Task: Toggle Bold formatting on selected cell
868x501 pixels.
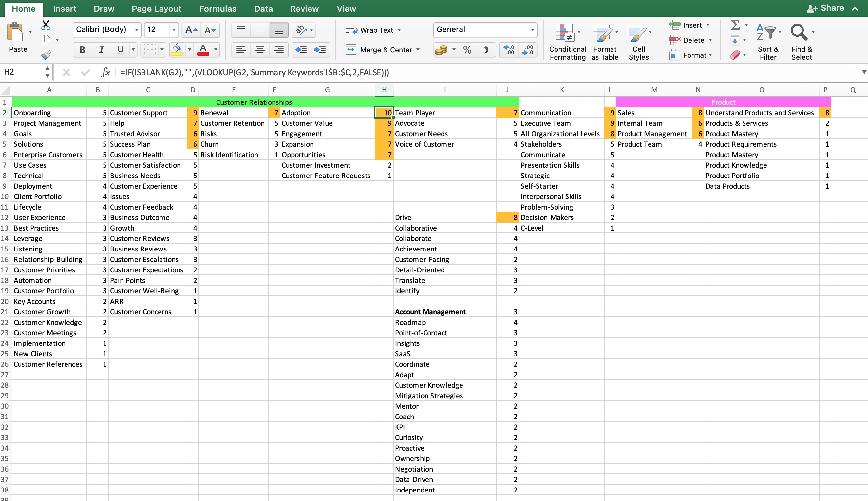Action: [x=83, y=49]
